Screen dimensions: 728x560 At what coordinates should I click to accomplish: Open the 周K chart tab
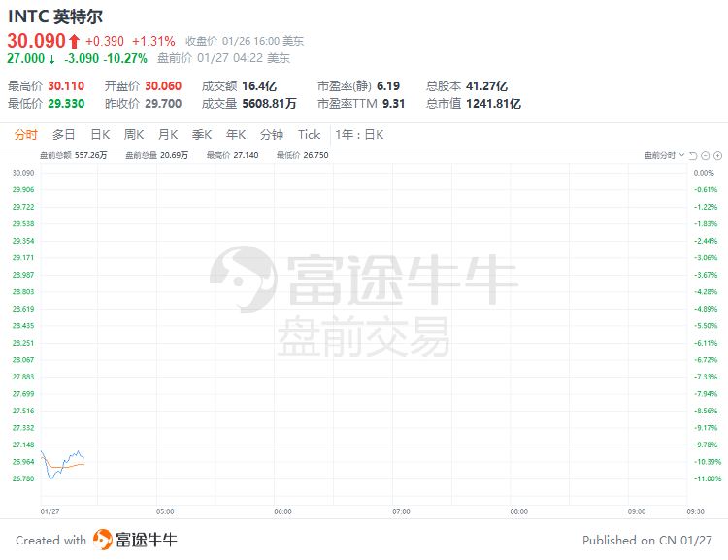point(134,135)
